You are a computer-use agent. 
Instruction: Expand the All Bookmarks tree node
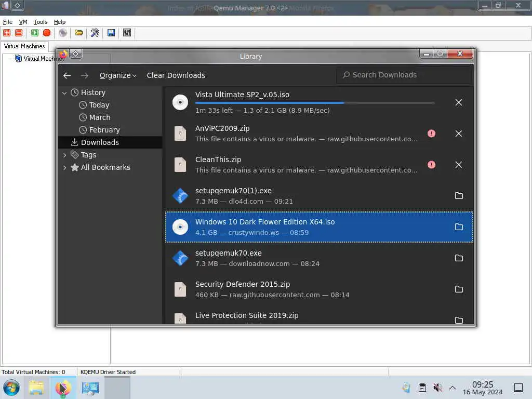point(64,168)
